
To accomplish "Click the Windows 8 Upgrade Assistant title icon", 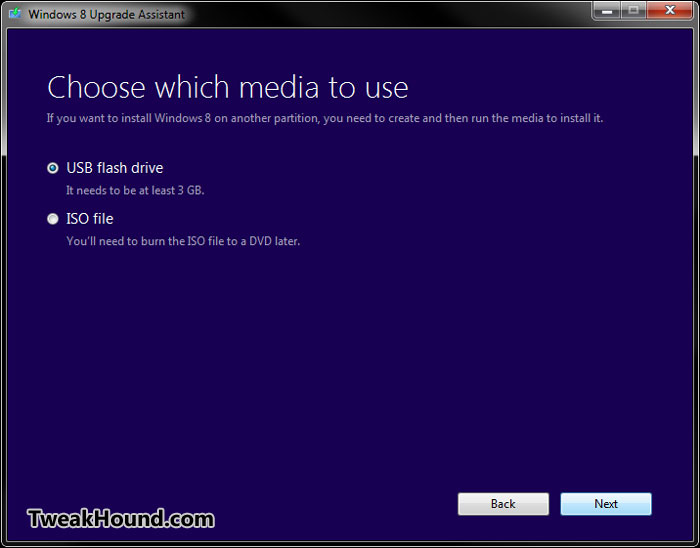I will [x=15, y=13].
